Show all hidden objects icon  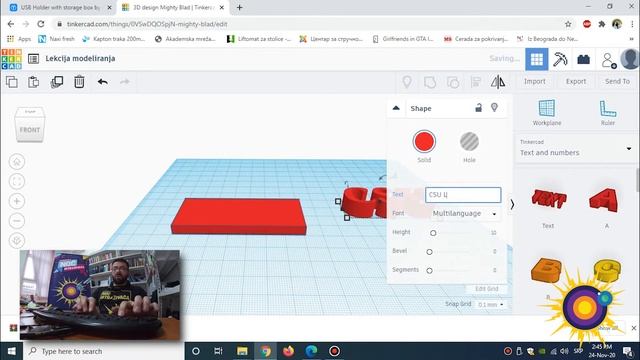[407, 82]
